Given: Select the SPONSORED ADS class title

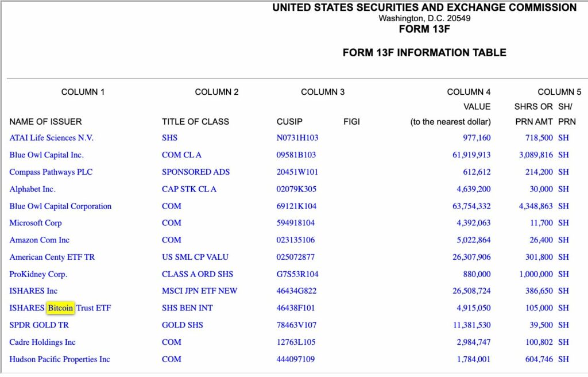Looking at the screenshot, I should [196, 172].
